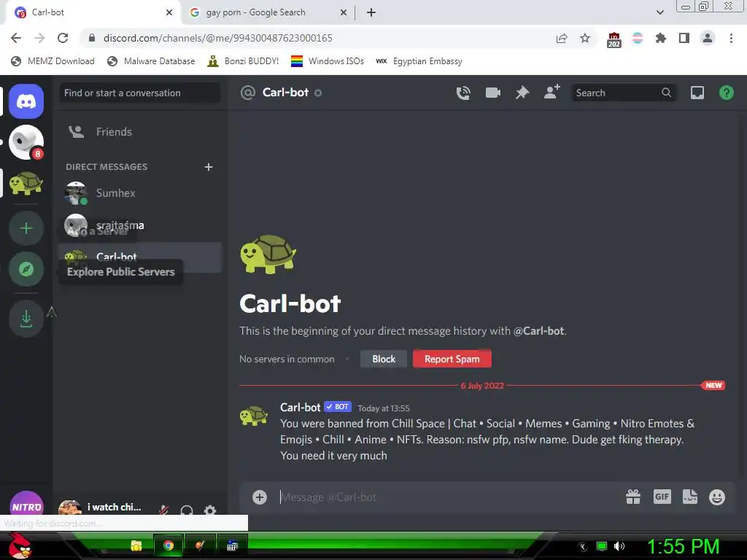Click Chrome icon in the taskbar
The height and width of the screenshot is (560, 747).
tap(169, 545)
